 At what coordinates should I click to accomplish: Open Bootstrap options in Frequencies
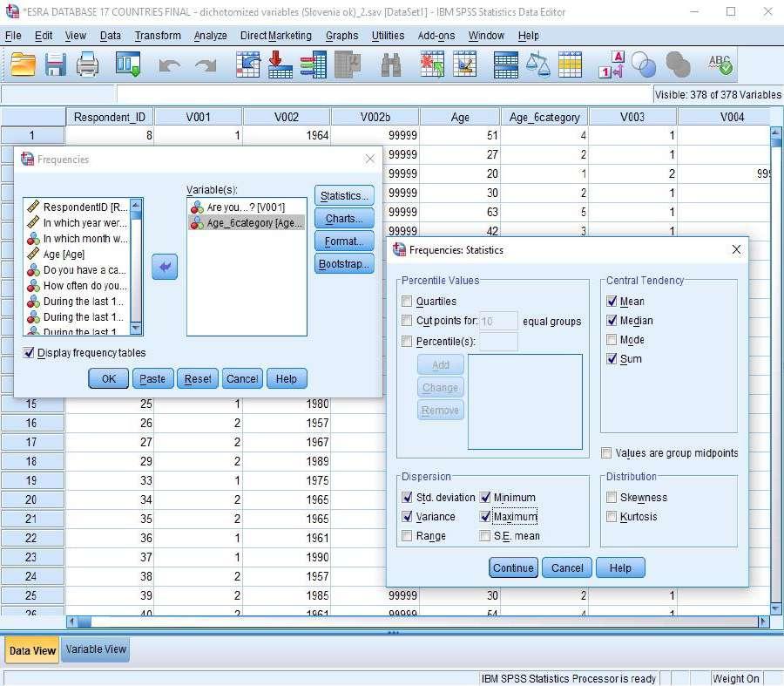pos(344,264)
